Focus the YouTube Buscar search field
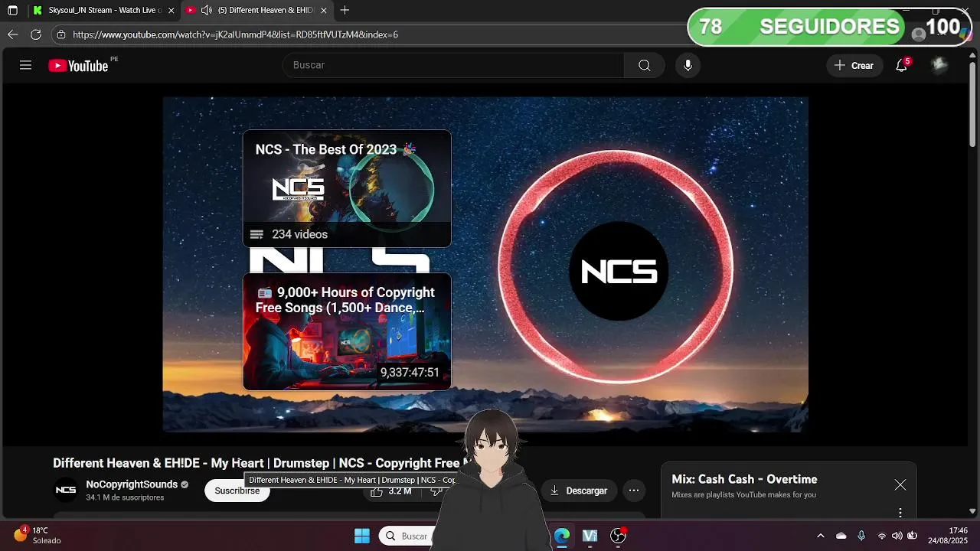The height and width of the screenshot is (551, 980). [x=453, y=65]
